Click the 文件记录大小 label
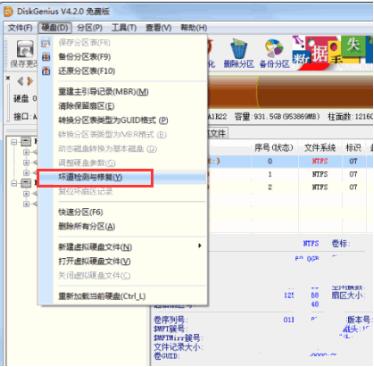374x367 pixels. [177, 347]
